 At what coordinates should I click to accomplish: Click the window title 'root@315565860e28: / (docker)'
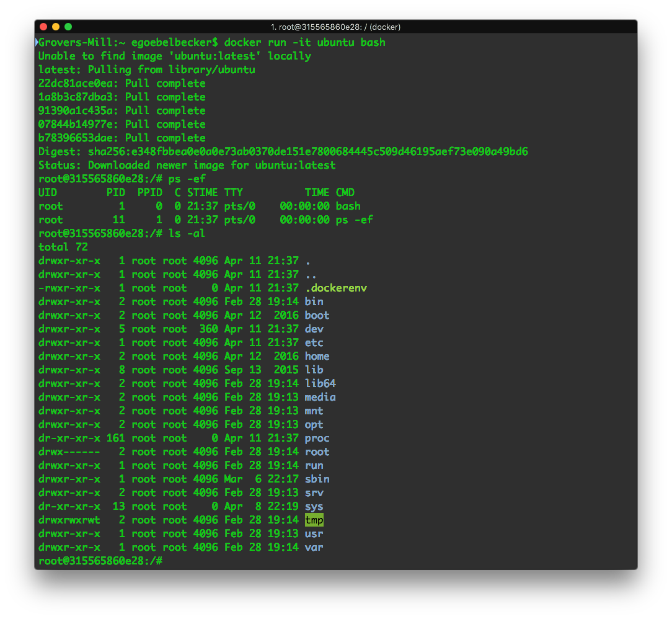pyautogui.click(x=335, y=27)
